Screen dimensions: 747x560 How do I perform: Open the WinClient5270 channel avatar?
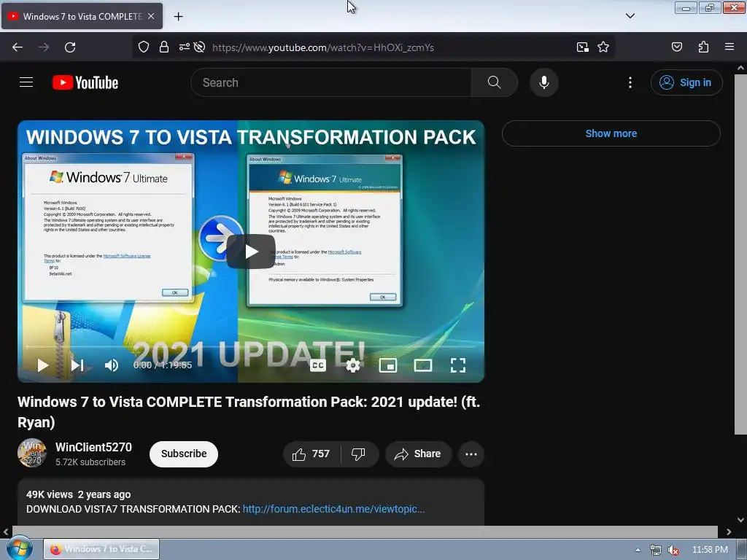tap(32, 453)
